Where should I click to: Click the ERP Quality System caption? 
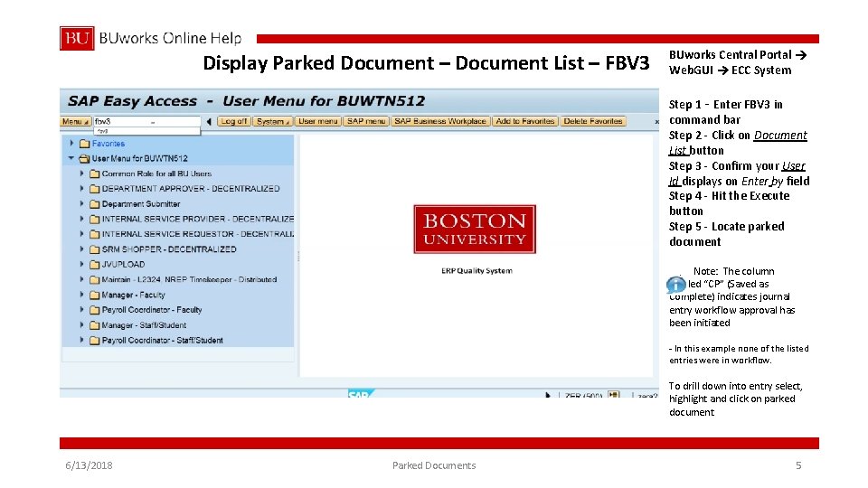tap(476, 270)
